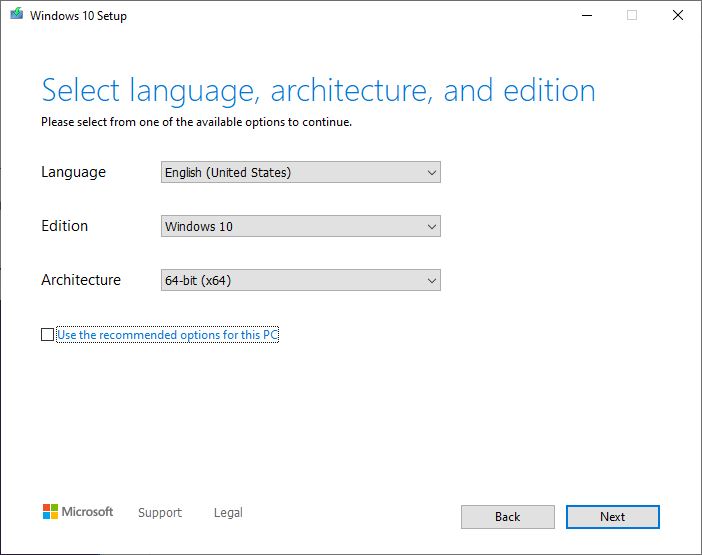
Task: Open the Legal link
Action: coord(228,513)
